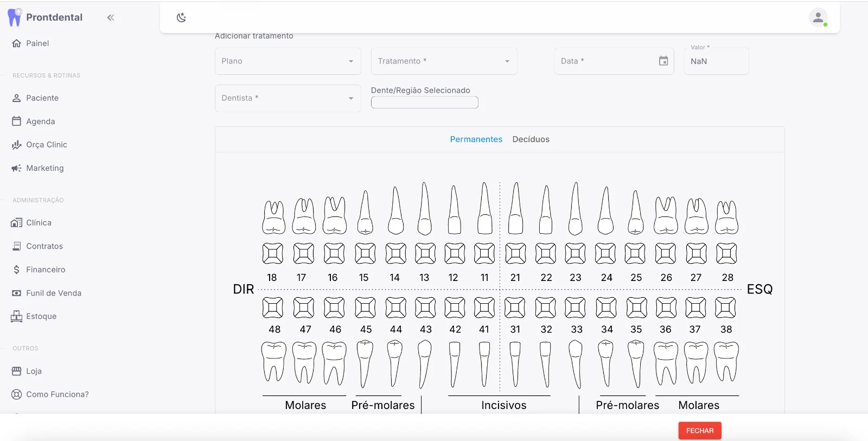Select upper tooth 17 drawing
Image resolution: width=868 pixels, height=441 pixels.
coord(304,215)
